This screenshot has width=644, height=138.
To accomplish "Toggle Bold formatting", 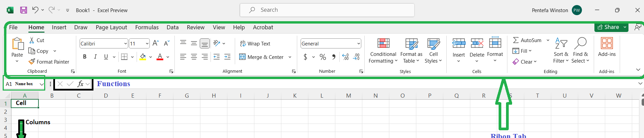I will coord(85,57).
